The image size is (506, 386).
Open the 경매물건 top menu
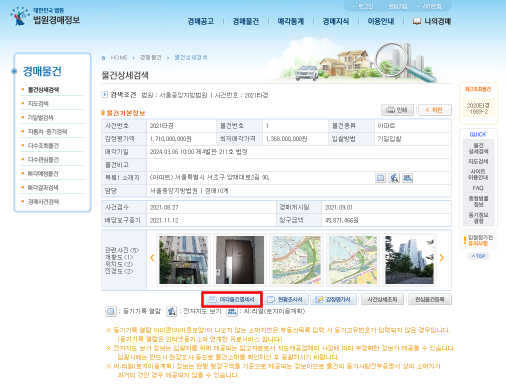[x=246, y=22]
